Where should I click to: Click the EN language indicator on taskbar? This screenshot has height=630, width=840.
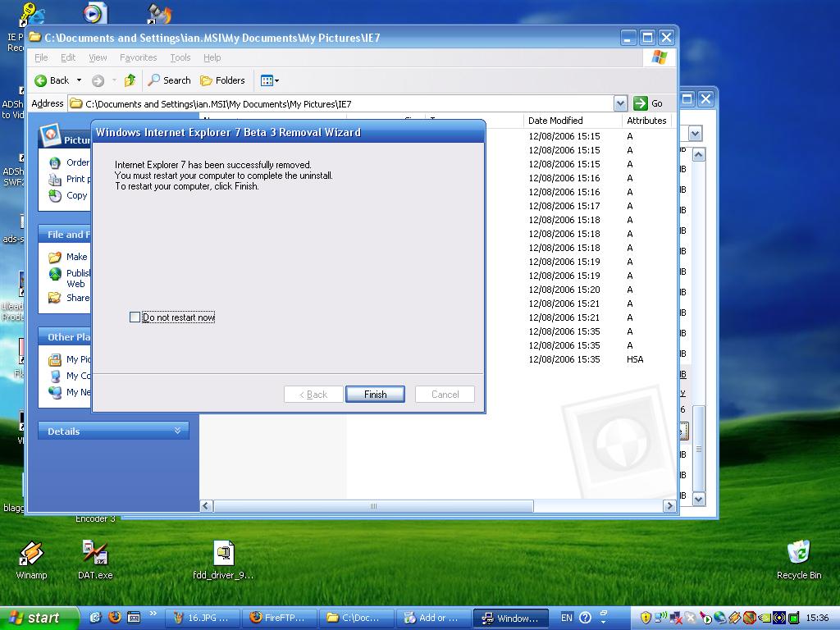coord(567,618)
